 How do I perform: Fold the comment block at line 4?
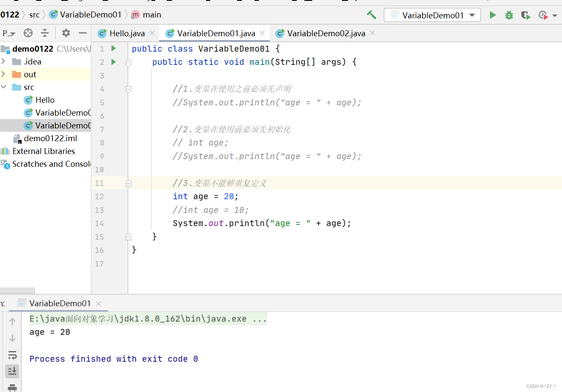[x=128, y=89]
